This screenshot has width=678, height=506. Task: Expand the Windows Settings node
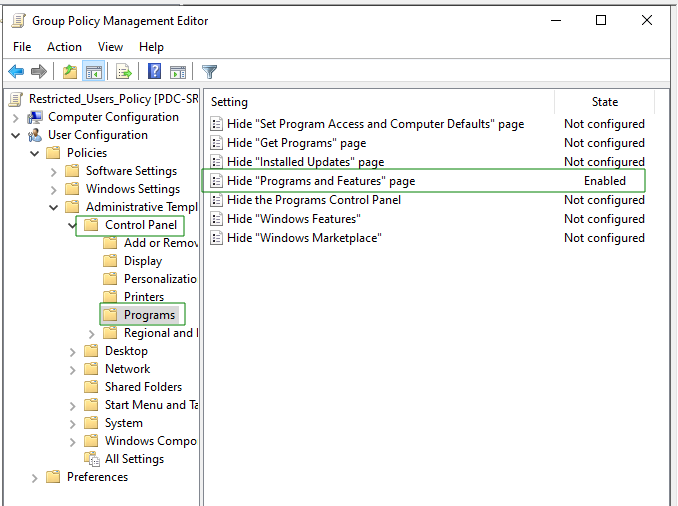[x=54, y=190]
